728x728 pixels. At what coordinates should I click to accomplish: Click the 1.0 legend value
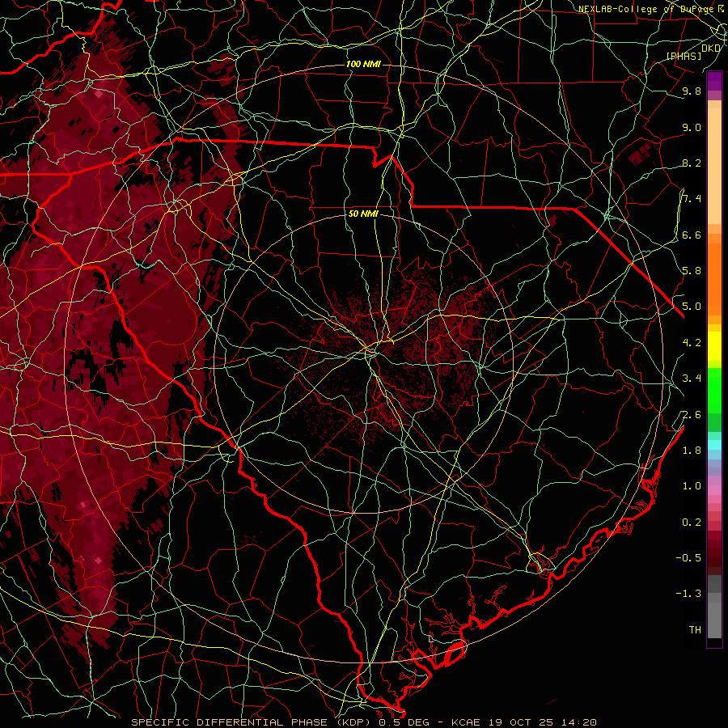pos(692,485)
